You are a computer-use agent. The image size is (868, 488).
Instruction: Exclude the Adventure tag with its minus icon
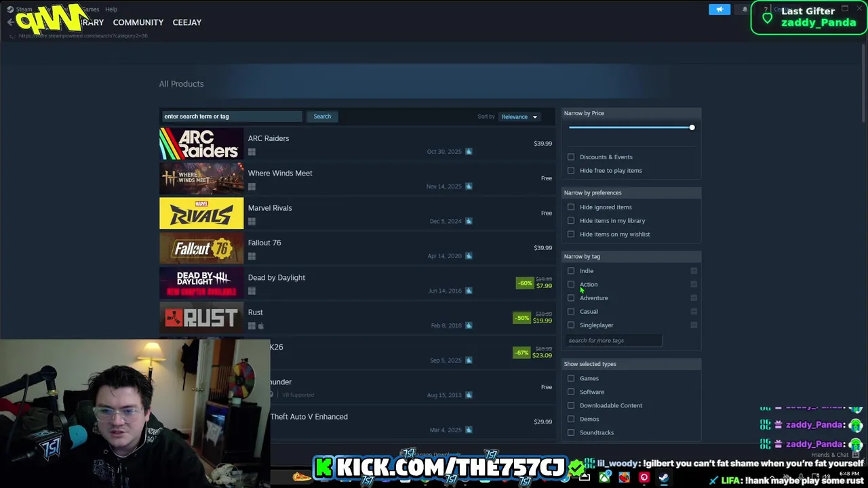point(694,298)
